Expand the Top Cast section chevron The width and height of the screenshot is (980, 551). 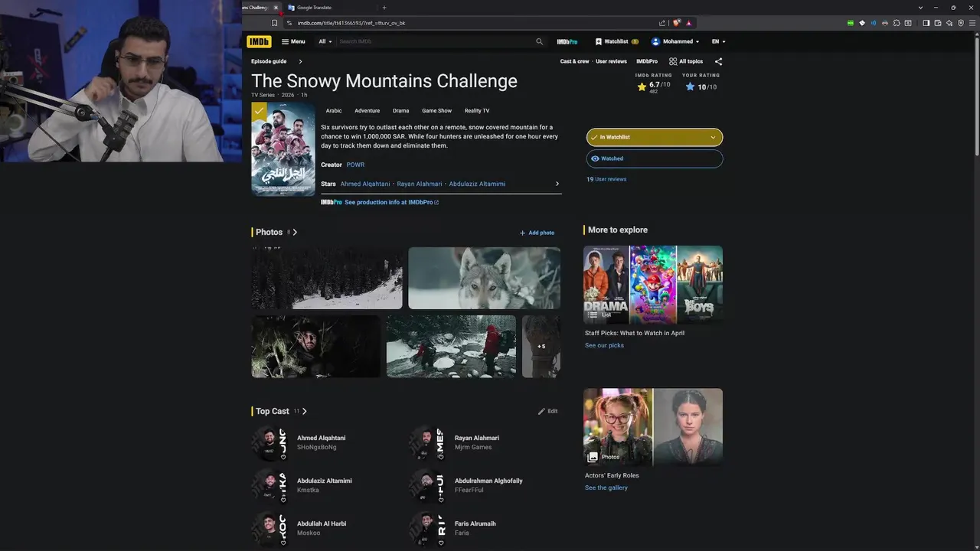pyautogui.click(x=304, y=411)
